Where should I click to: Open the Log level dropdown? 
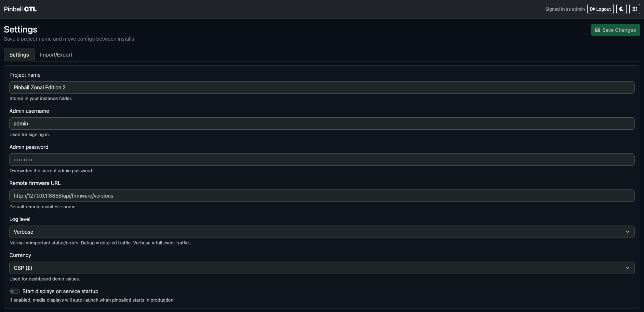322,232
